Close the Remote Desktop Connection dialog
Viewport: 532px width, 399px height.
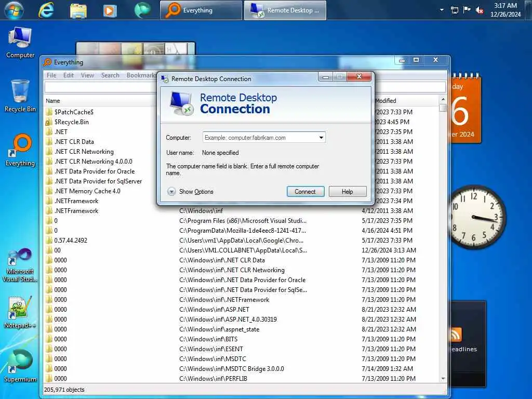(360, 77)
